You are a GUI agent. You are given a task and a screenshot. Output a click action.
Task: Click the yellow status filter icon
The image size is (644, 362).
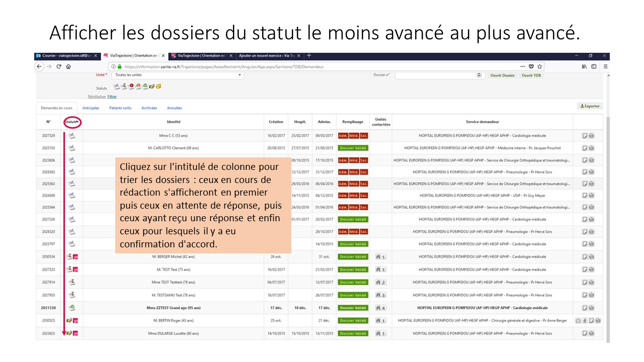click(158, 86)
